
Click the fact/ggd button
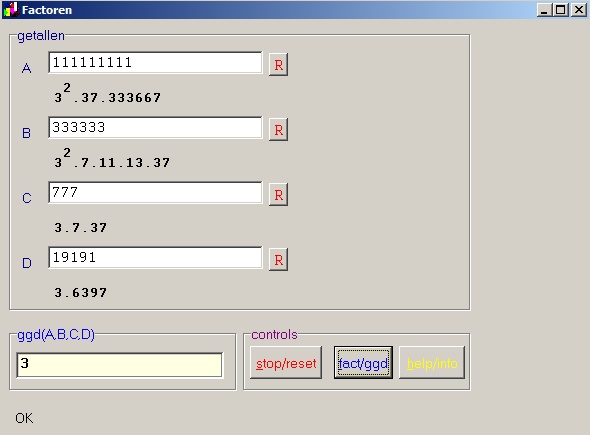[363, 363]
